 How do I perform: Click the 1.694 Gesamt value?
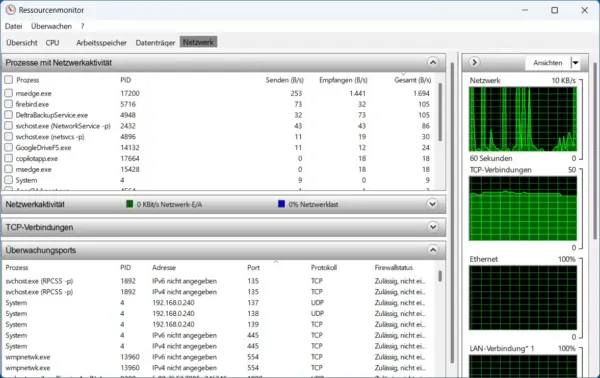pyautogui.click(x=421, y=93)
